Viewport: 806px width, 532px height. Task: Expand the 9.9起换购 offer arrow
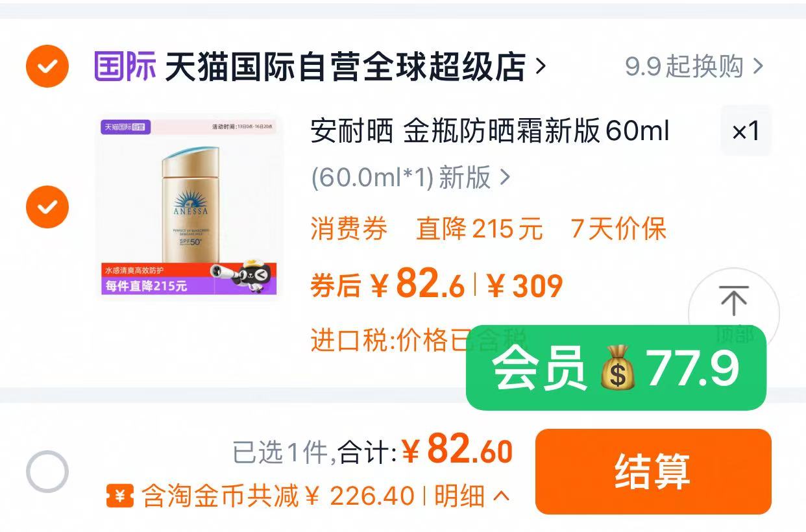pos(758,66)
